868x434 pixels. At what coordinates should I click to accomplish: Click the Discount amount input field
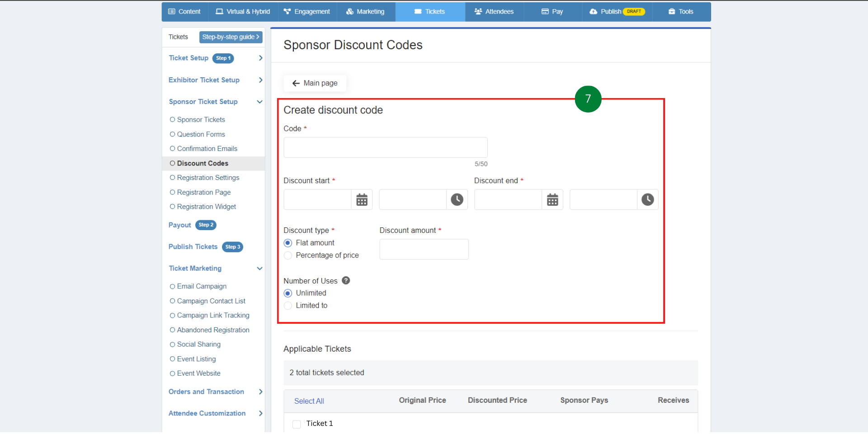pyautogui.click(x=424, y=250)
